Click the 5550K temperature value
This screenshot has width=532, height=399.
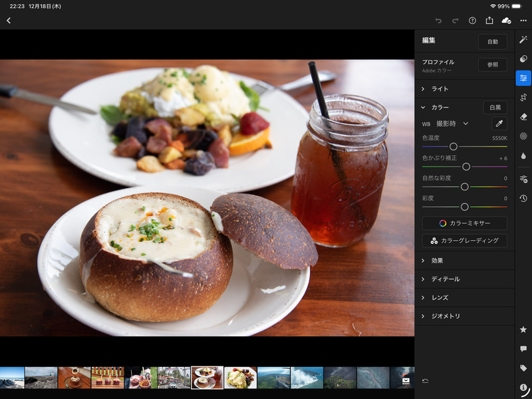pos(499,138)
